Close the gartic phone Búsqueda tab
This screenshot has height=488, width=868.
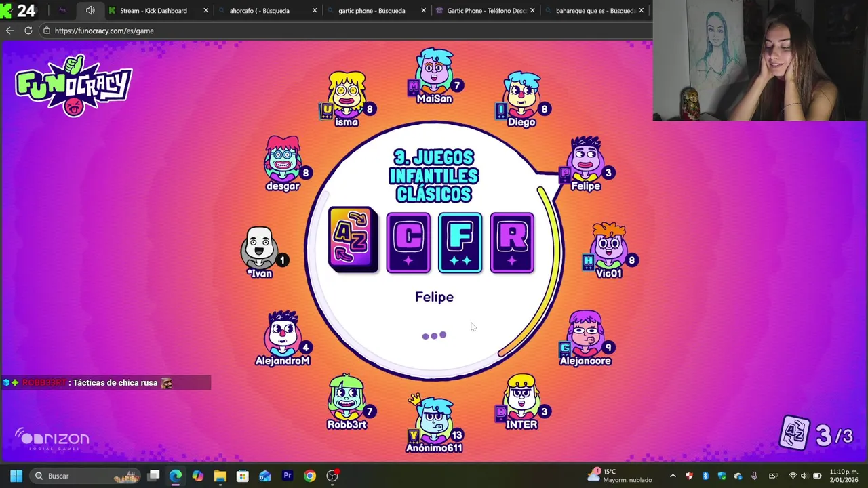pyautogui.click(x=424, y=10)
